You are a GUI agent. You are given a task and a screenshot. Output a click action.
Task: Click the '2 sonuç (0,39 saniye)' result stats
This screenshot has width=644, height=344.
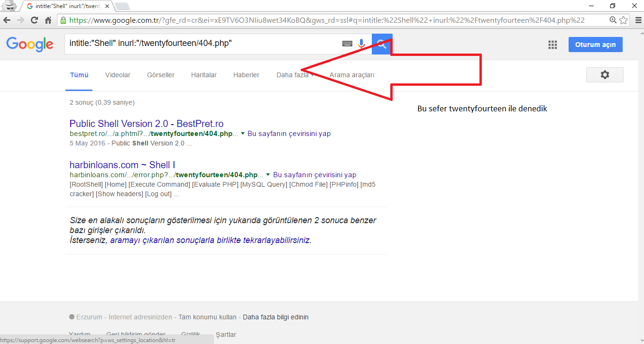click(x=102, y=102)
